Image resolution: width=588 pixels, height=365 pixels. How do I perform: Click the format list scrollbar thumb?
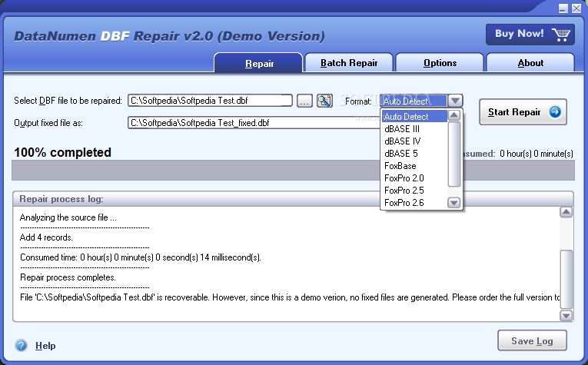point(453,154)
